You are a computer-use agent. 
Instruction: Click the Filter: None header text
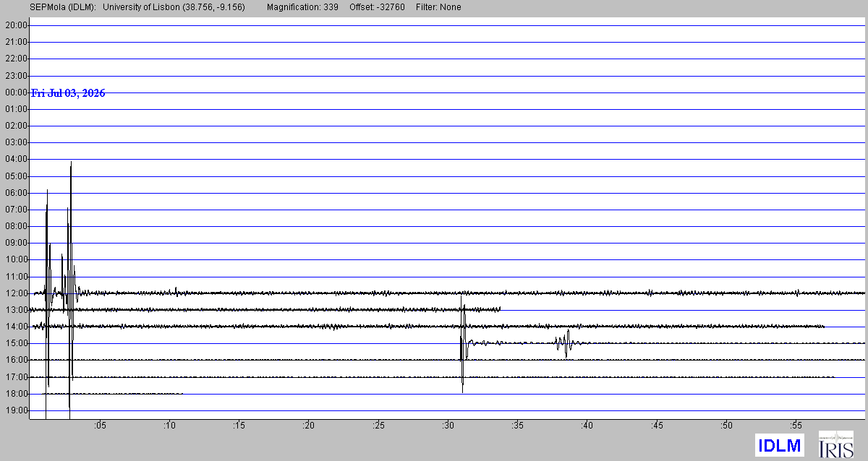(438, 7)
